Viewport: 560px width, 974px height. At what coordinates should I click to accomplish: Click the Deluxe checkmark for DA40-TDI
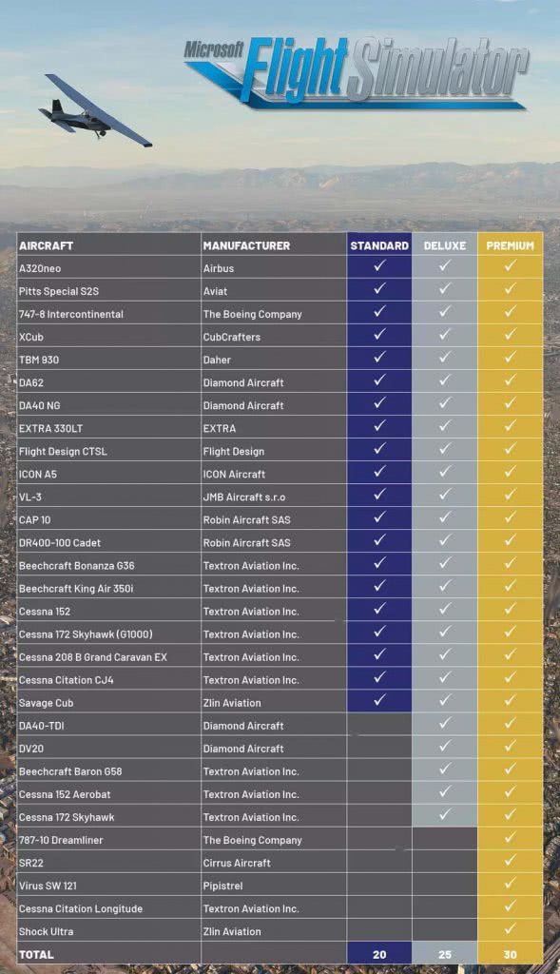pyautogui.click(x=445, y=724)
